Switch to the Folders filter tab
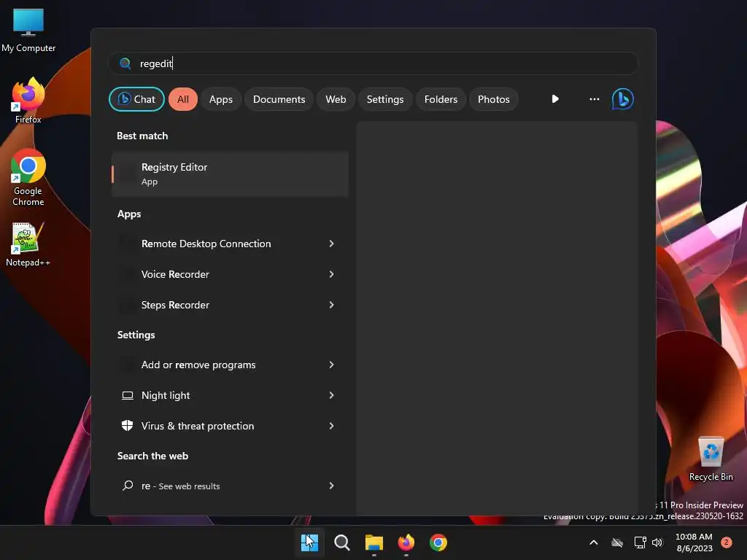Viewport: 747px width, 560px height. tap(441, 99)
